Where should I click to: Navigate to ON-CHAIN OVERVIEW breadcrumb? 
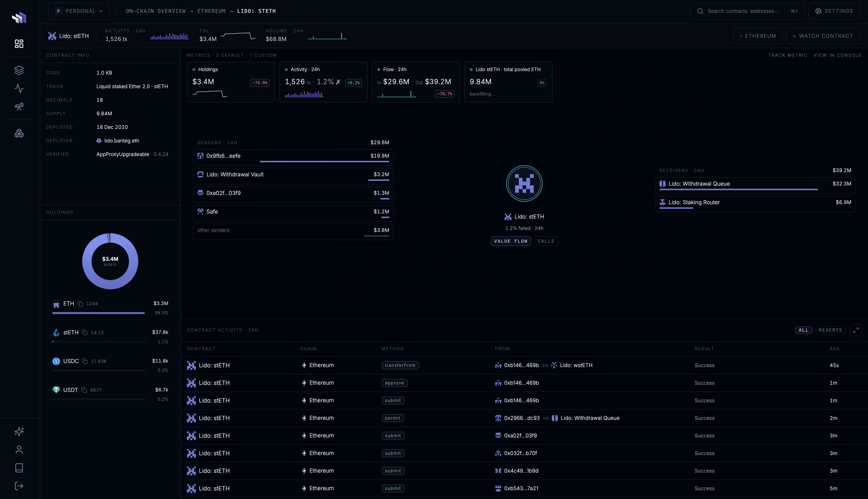(x=155, y=11)
